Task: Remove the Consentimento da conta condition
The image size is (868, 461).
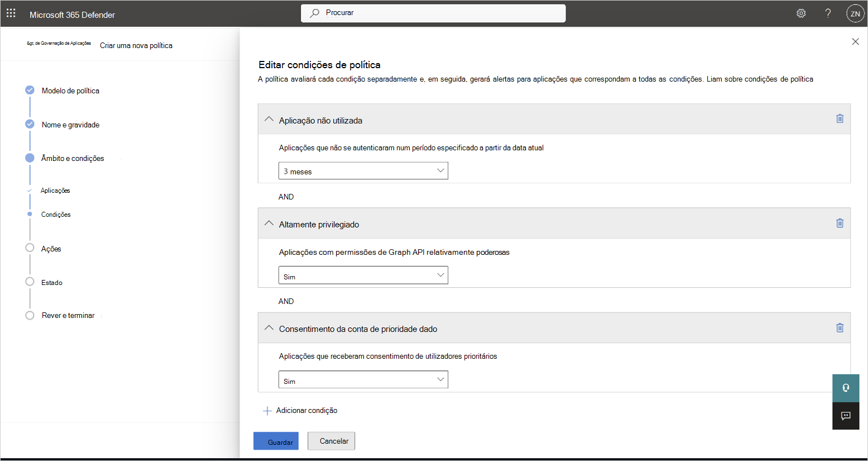Action: pos(840,327)
